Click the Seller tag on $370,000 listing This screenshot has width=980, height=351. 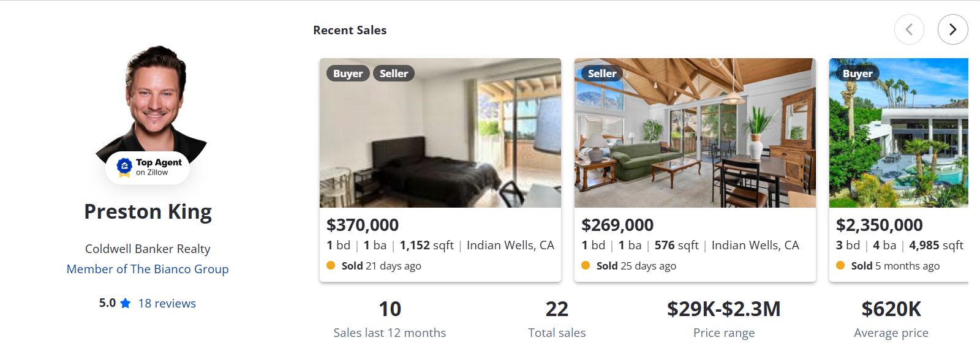[394, 74]
